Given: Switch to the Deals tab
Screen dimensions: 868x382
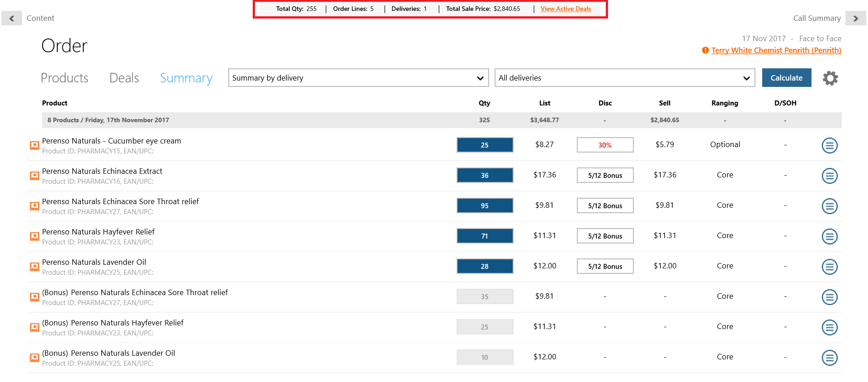Looking at the screenshot, I should 124,78.
